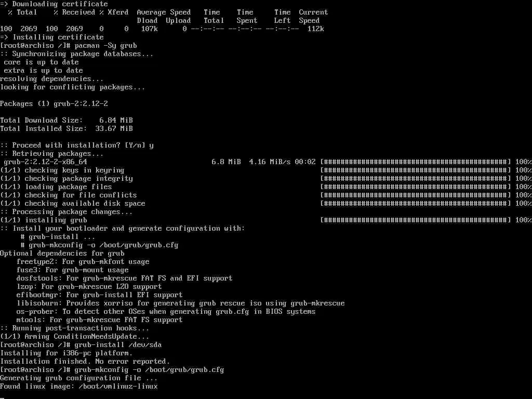Screen dimensions: 532x399
Task: Click '(1/1) checking available disk space' text
Action: coord(73,204)
